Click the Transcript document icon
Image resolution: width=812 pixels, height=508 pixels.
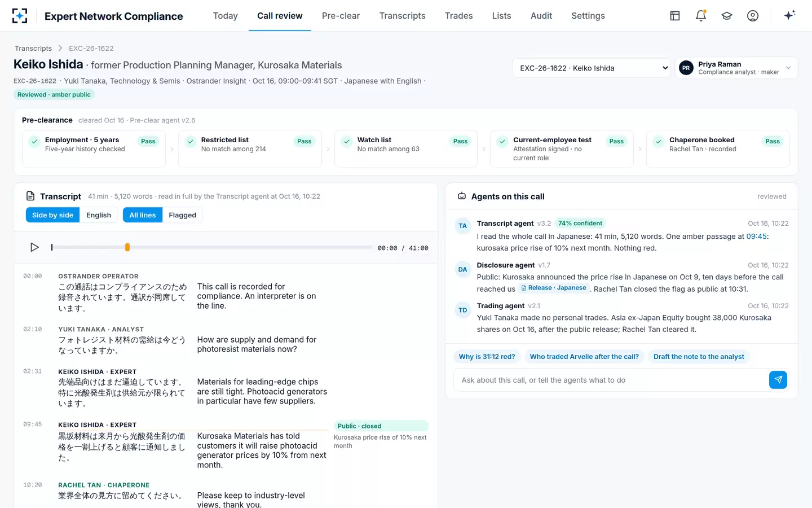pos(30,196)
